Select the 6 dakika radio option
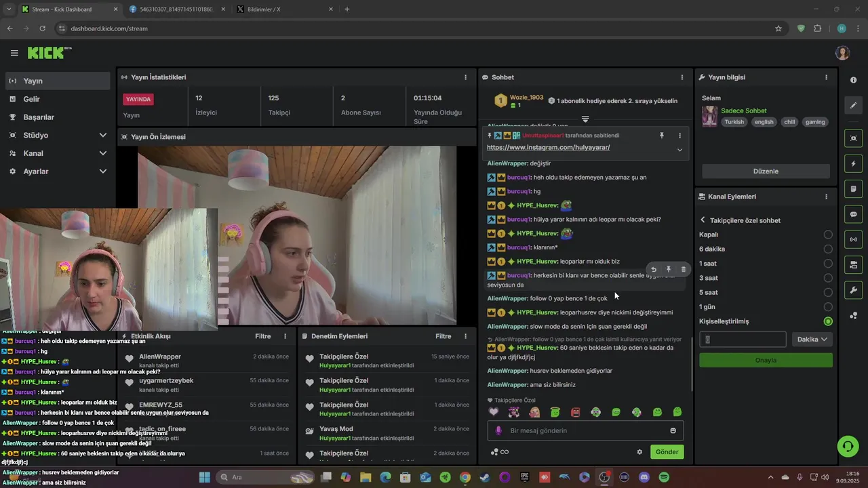The height and width of the screenshot is (488, 868). [x=828, y=249]
